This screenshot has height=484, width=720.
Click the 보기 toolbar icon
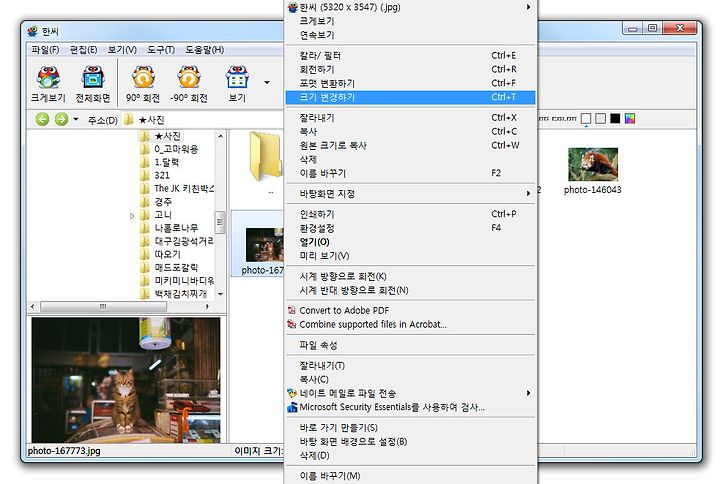237,84
